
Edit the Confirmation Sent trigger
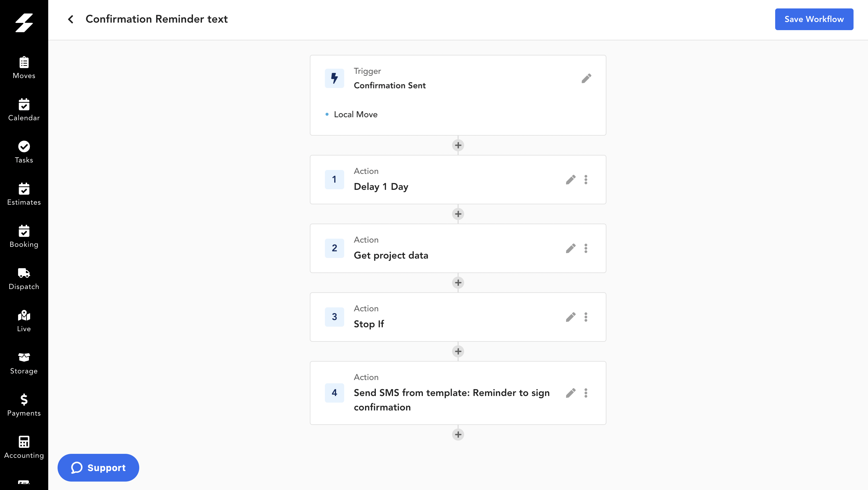tap(586, 78)
